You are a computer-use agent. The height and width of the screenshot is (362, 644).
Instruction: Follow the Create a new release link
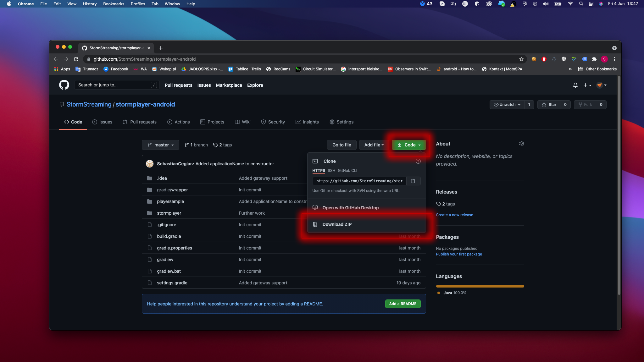[454, 215]
